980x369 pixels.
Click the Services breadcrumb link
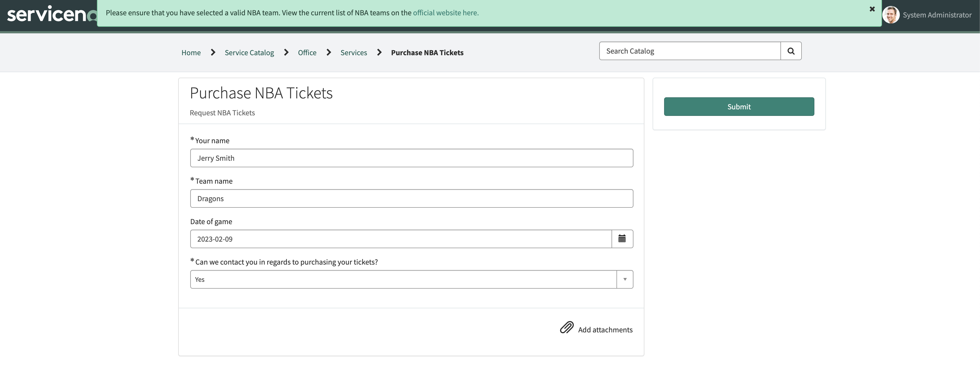coord(353,52)
